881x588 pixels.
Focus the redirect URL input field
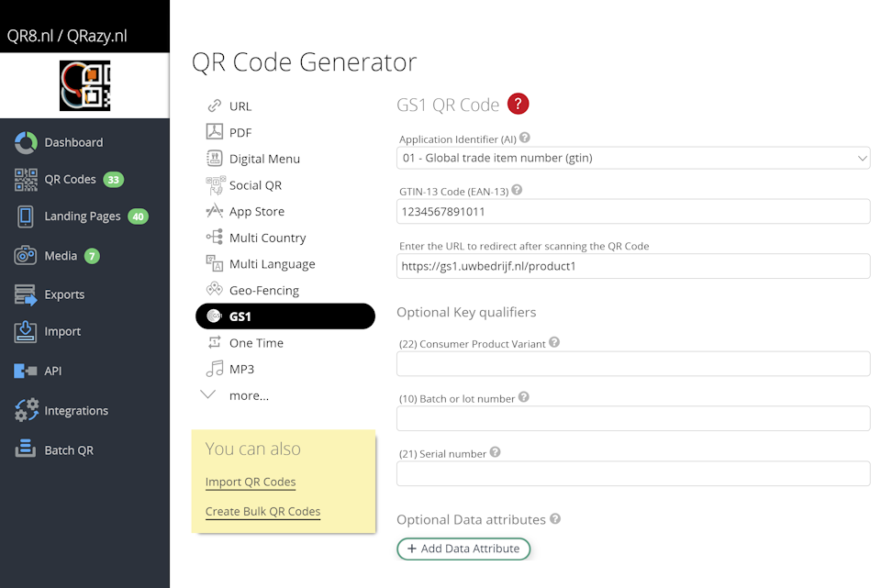(x=633, y=267)
